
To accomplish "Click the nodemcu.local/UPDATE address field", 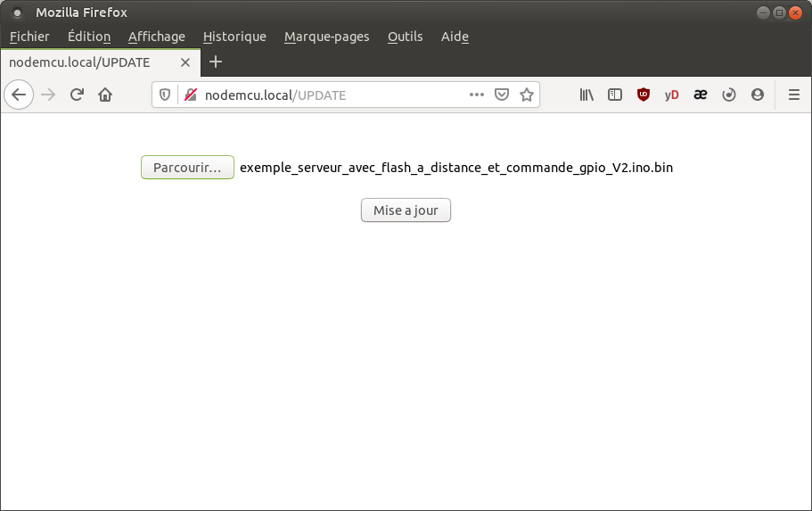I will point(330,95).
